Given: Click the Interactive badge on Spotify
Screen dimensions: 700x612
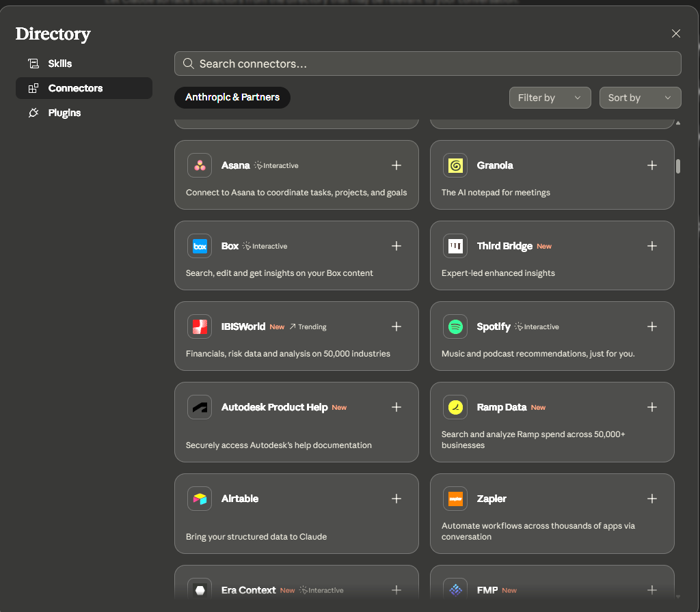Looking at the screenshot, I should (x=537, y=327).
